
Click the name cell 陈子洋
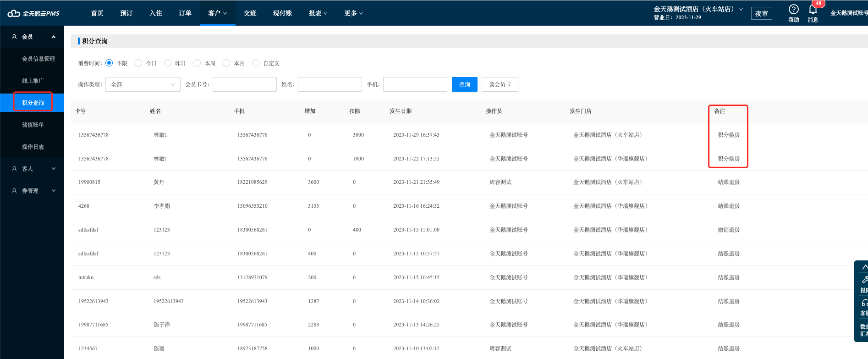162,325
